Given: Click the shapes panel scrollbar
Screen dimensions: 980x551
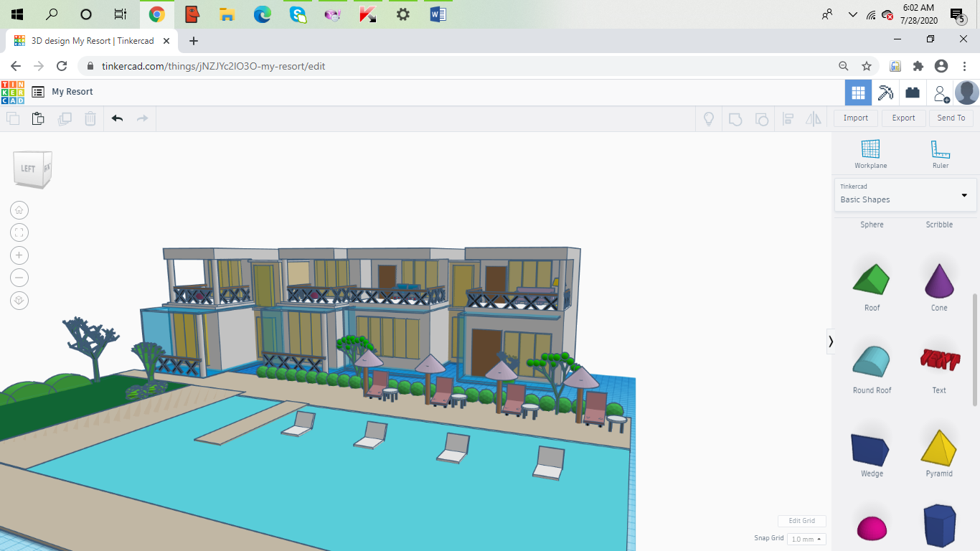Looking at the screenshot, I should 974,349.
